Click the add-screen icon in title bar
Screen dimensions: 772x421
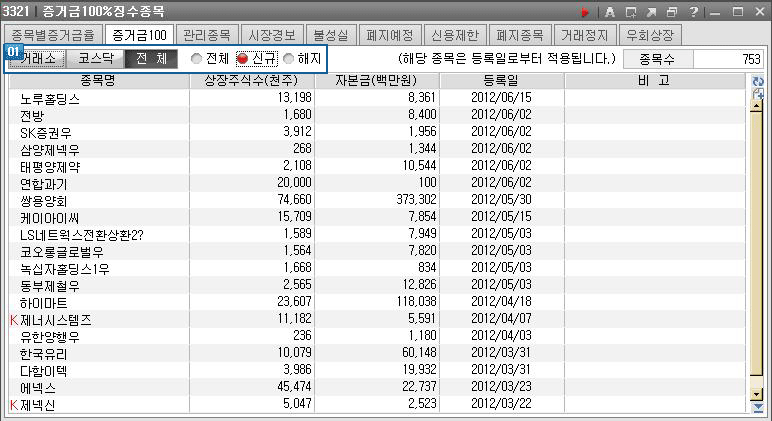631,12
